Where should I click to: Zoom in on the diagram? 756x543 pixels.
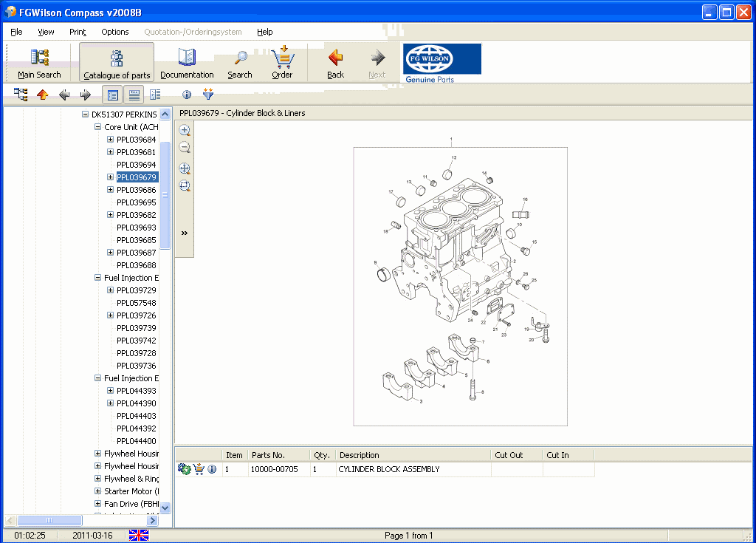(185, 130)
